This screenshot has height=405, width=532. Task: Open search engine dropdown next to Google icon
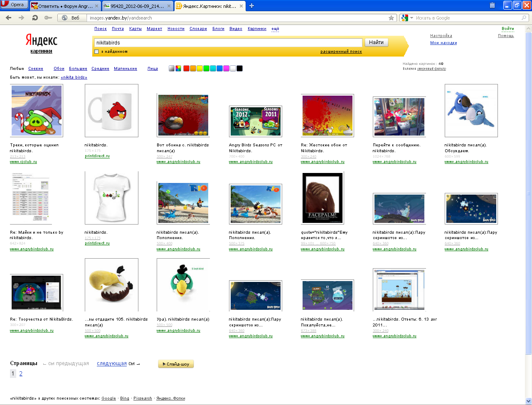click(411, 18)
